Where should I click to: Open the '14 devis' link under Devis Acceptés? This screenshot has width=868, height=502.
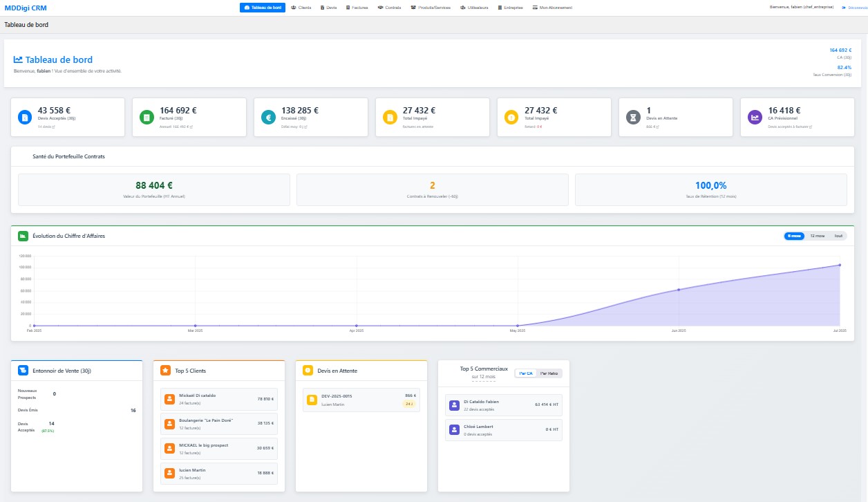click(x=45, y=127)
